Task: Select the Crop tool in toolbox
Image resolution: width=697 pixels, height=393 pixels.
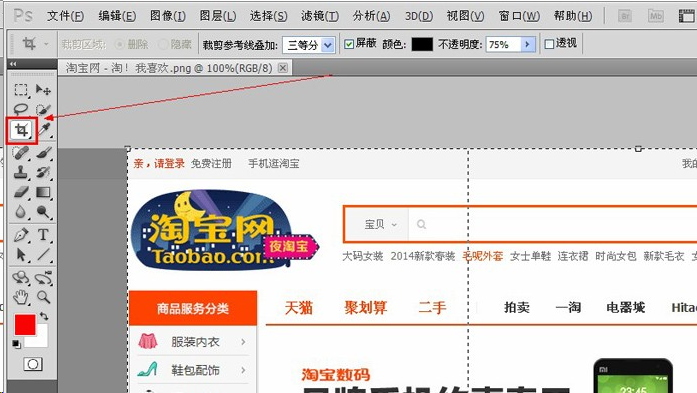Action: pos(21,130)
